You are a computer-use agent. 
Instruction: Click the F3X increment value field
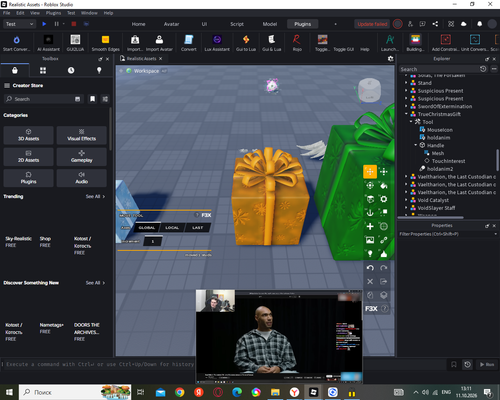click(x=153, y=241)
